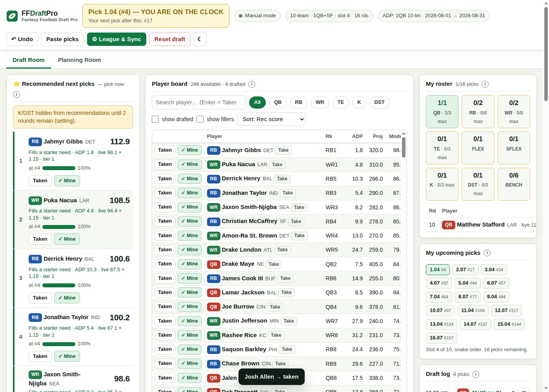
Task: Filter player board by WR
Action: (320, 102)
